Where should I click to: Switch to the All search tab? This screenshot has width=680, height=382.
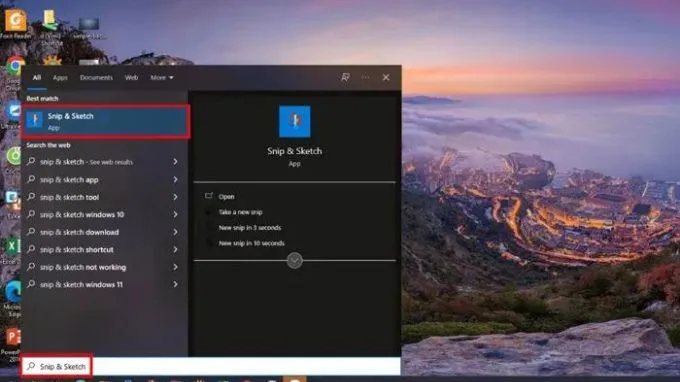click(x=37, y=78)
